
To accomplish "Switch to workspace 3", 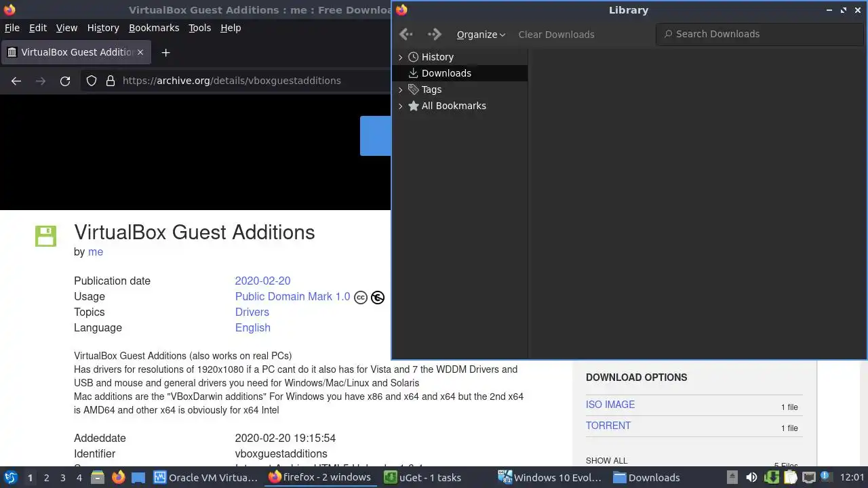I will pyautogui.click(x=62, y=478).
